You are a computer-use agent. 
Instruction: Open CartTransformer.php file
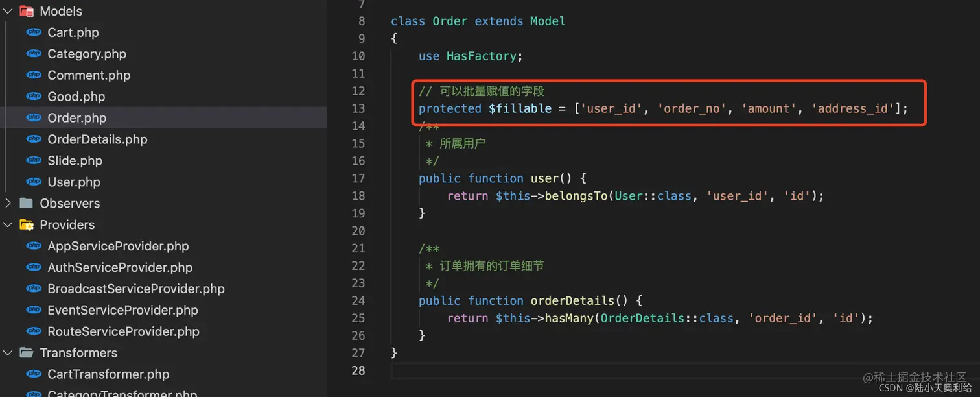108,374
